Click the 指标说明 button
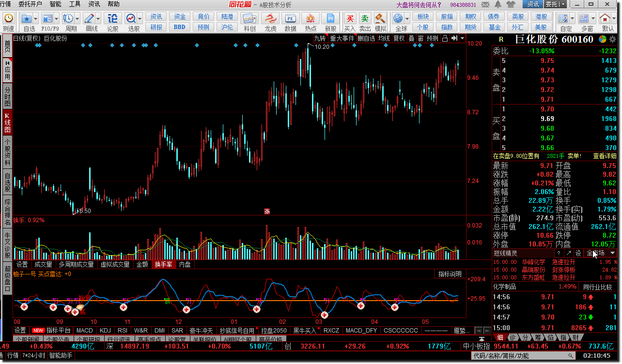Image resolution: width=622 pixels, height=364 pixels. (x=450, y=274)
